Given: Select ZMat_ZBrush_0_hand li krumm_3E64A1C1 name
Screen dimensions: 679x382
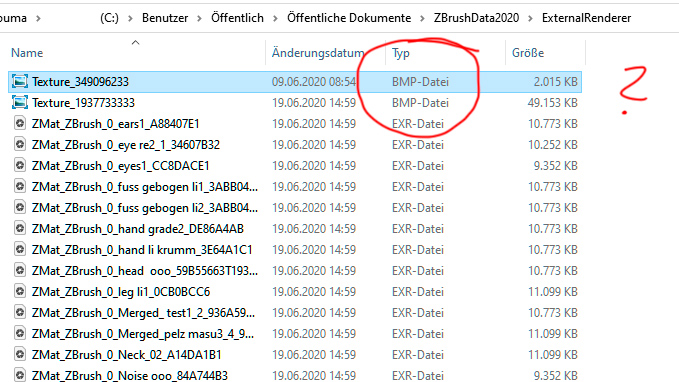Looking at the screenshot, I should click(x=142, y=249).
